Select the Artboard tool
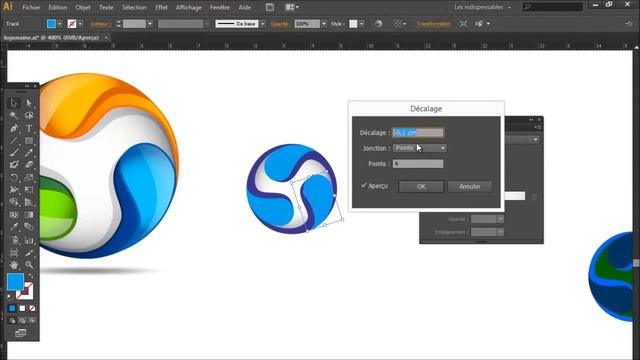 tap(14, 253)
